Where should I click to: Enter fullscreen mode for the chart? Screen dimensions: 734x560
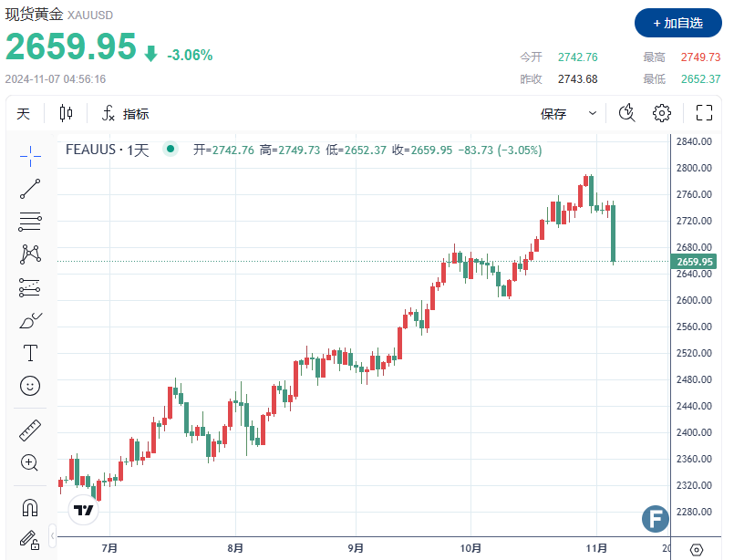704,113
